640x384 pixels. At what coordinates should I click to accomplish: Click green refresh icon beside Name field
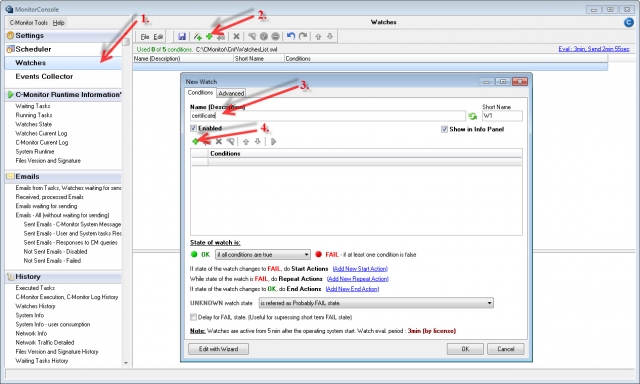(x=473, y=116)
